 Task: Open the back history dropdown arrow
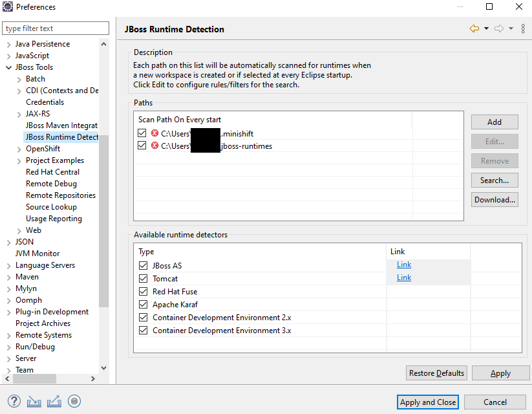click(486, 28)
